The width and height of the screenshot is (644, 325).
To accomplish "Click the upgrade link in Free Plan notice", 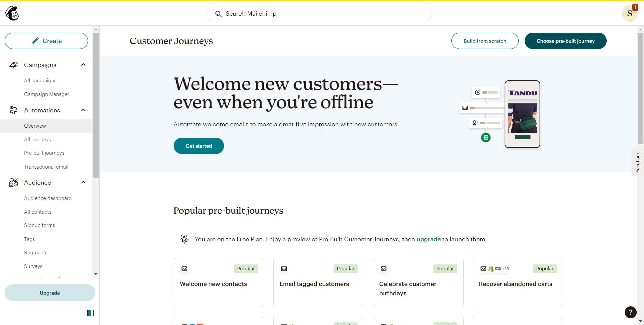I will (428, 239).
